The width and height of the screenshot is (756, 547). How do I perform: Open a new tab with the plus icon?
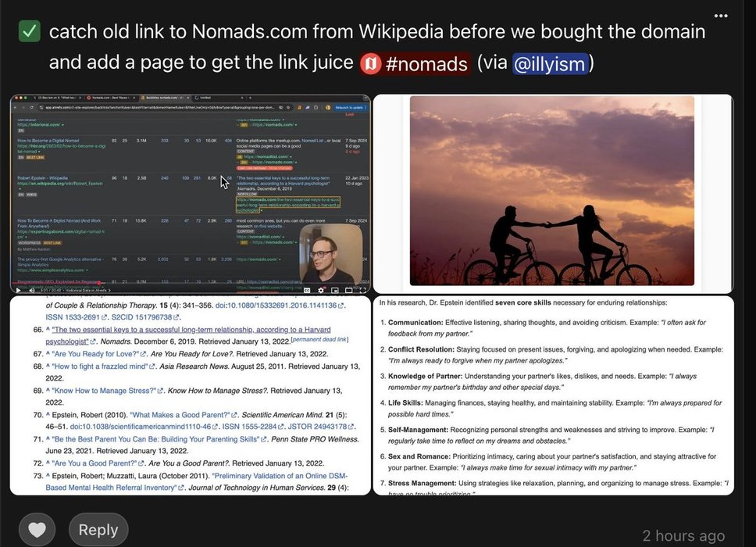[x=250, y=98]
